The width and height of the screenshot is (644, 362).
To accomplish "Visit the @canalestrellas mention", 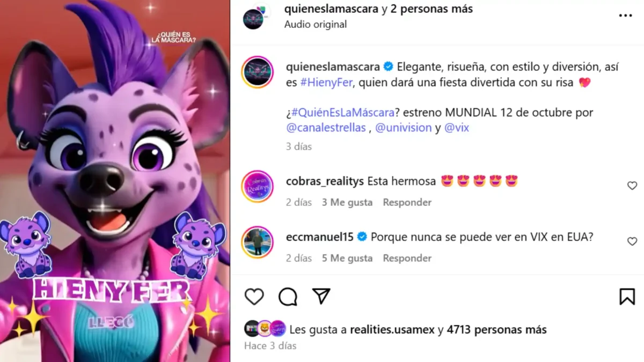I will (326, 128).
